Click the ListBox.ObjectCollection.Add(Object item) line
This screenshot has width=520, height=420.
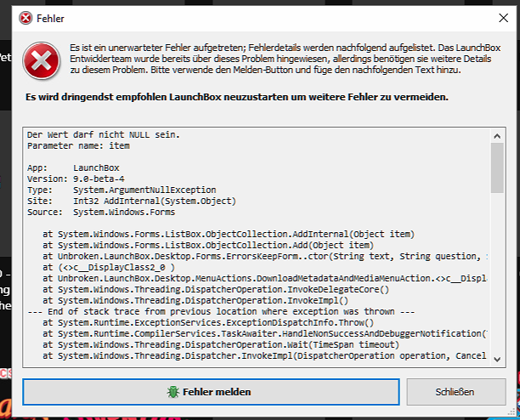(x=208, y=245)
